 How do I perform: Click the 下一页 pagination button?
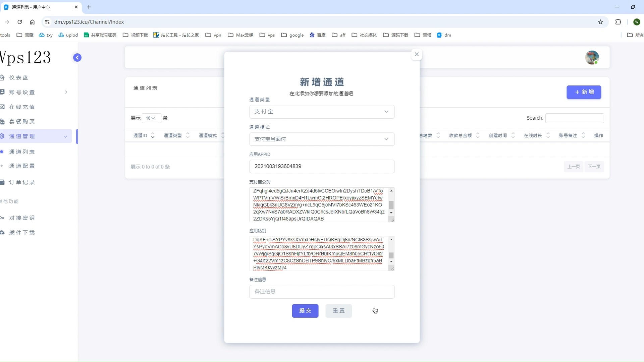click(x=594, y=167)
